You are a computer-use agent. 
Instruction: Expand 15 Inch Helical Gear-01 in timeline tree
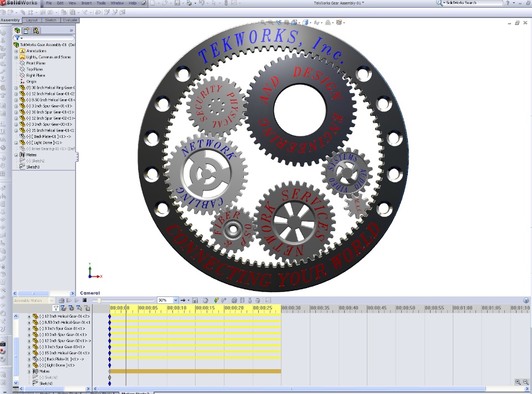tap(29, 353)
